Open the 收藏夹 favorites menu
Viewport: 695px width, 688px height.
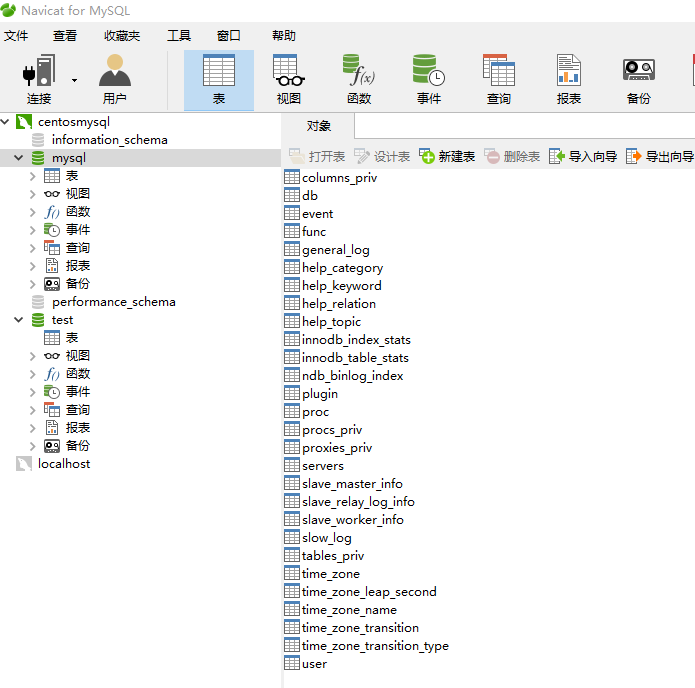tap(122, 35)
